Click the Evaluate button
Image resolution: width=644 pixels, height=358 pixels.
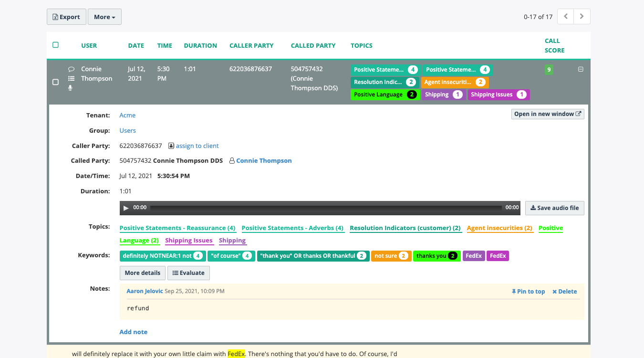(x=188, y=273)
